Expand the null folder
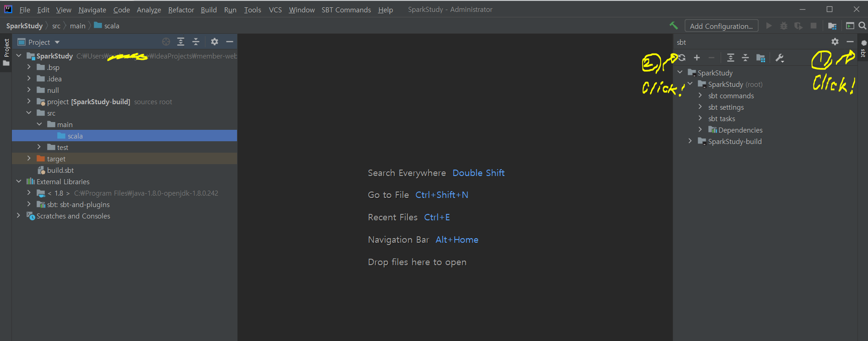The width and height of the screenshot is (868, 341). coord(29,90)
